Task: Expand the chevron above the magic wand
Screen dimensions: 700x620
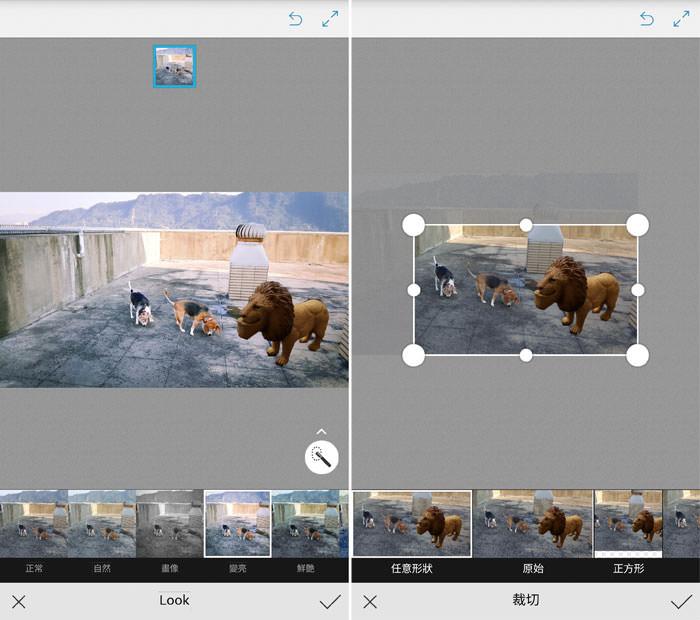Action: (321, 432)
